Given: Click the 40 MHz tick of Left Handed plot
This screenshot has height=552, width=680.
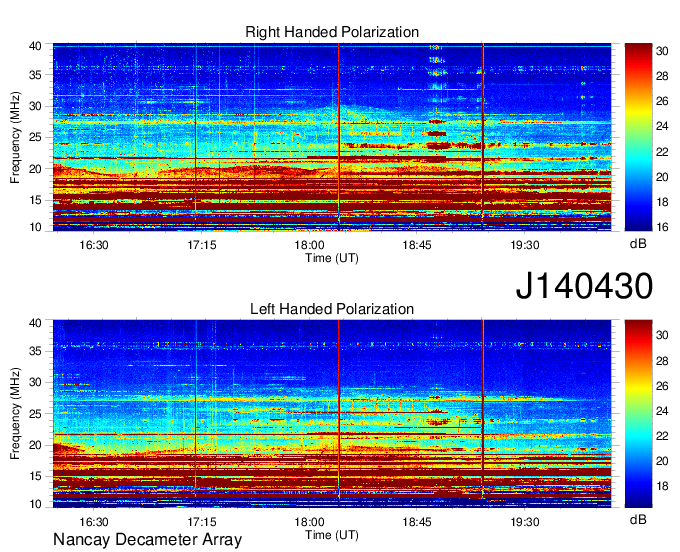Looking at the screenshot, I should click(x=35, y=323).
